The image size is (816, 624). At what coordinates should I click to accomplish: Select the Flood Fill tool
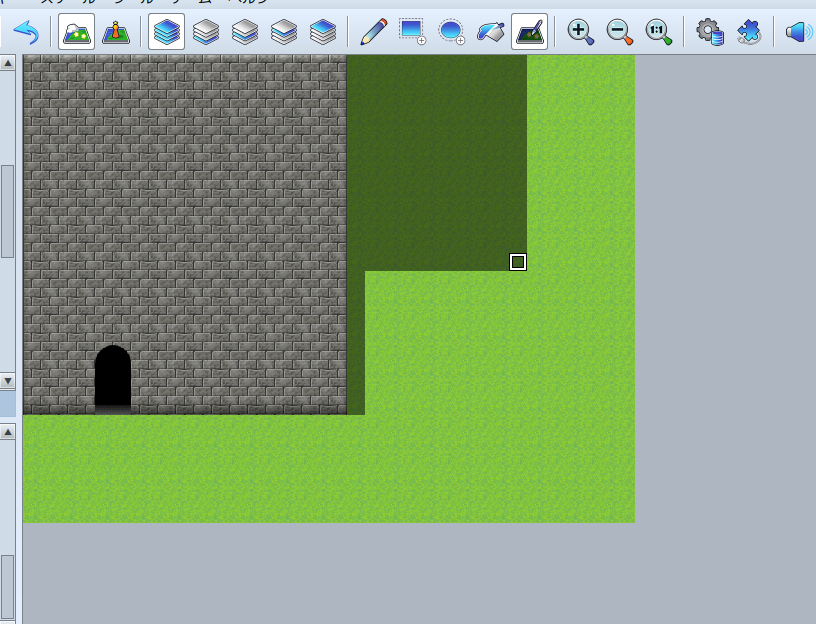(490, 32)
